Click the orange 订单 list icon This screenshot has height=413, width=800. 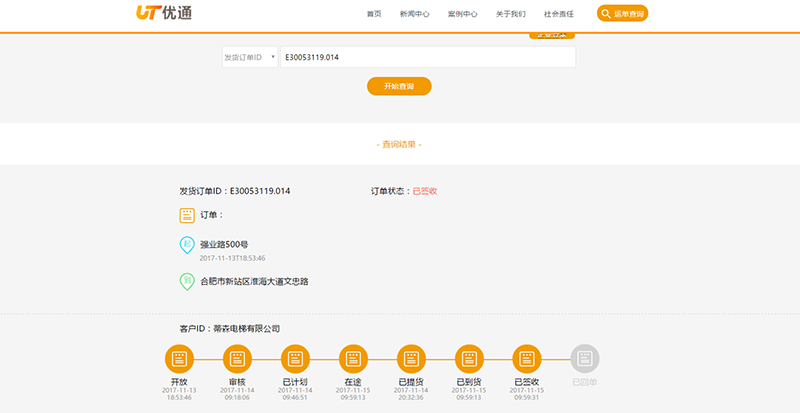pyautogui.click(x=186, y=215)
